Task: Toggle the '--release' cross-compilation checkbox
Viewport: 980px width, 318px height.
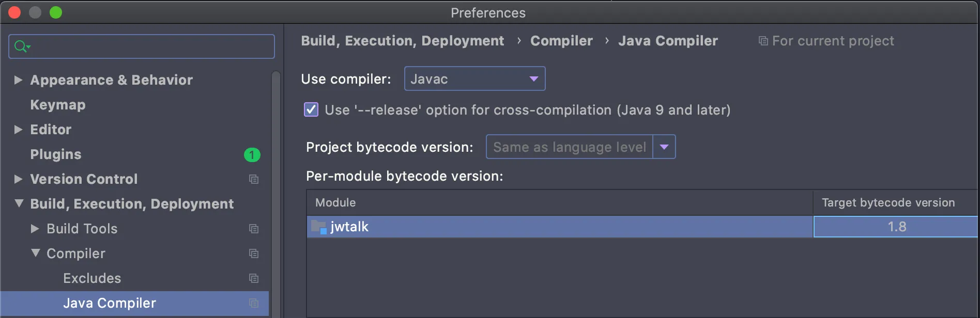Action: pos(311,110)
